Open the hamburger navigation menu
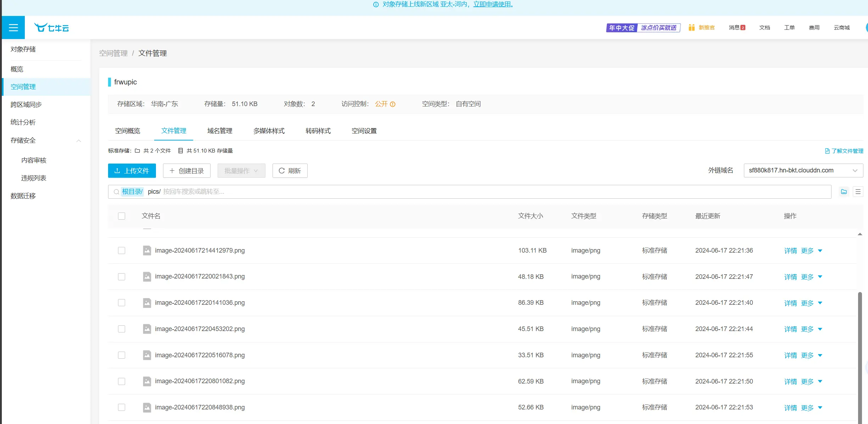Viewport: 868px width, 424px height. pos(13,27)
